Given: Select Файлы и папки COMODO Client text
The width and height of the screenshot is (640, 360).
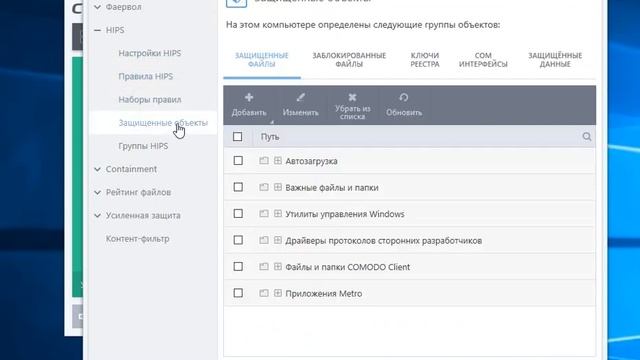Looking at the screenshot, I should click(x=348, y=267).
